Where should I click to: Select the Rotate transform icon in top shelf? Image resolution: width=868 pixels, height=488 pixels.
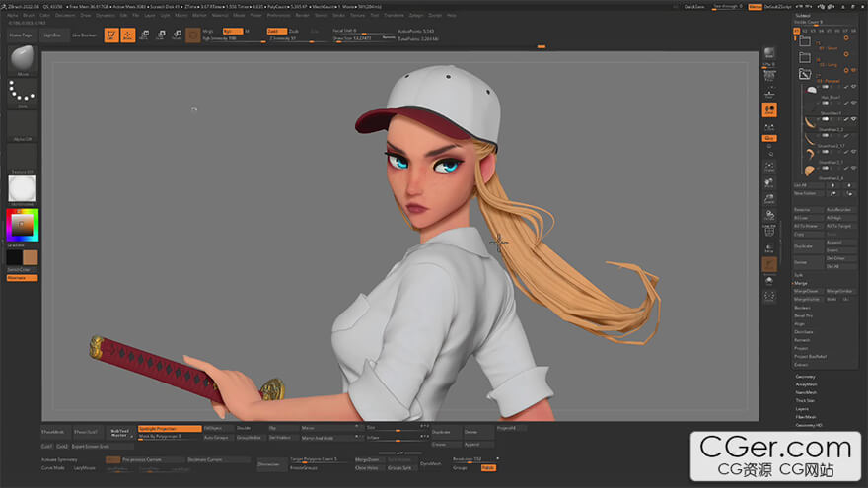point(178,35)
